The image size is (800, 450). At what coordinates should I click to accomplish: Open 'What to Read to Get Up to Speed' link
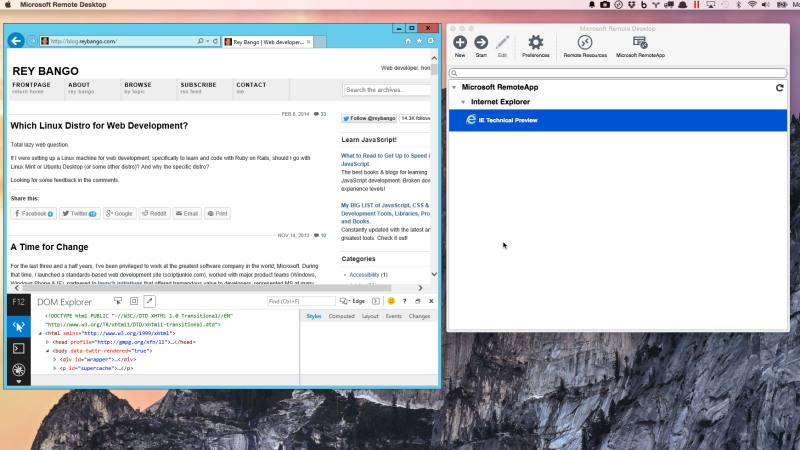(x=385, y=160)
